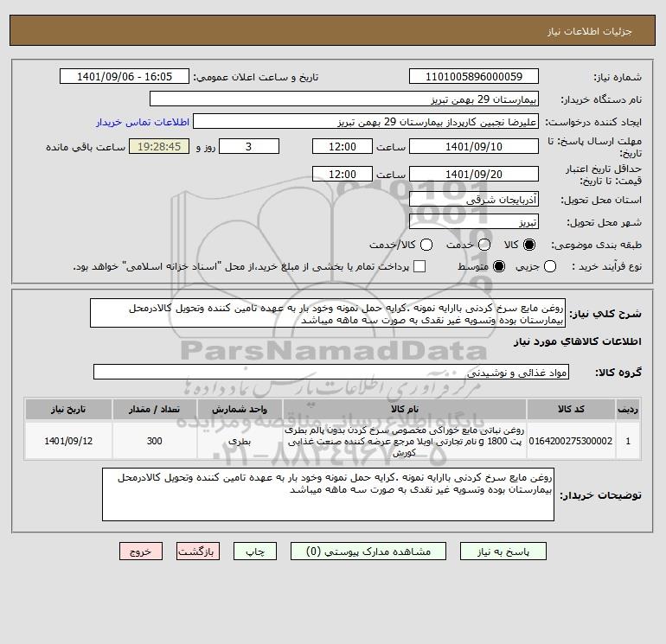Click the شرح کلی نیاز description box
Image resolution: width=666 pixels, height=644 pixels.
coord(328,313)
